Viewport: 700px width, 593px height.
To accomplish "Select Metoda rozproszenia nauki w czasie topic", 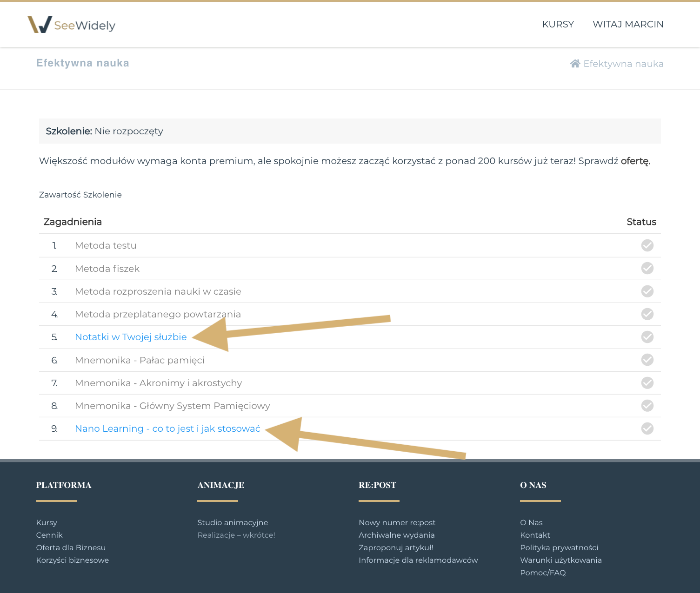I will [158, 291].
